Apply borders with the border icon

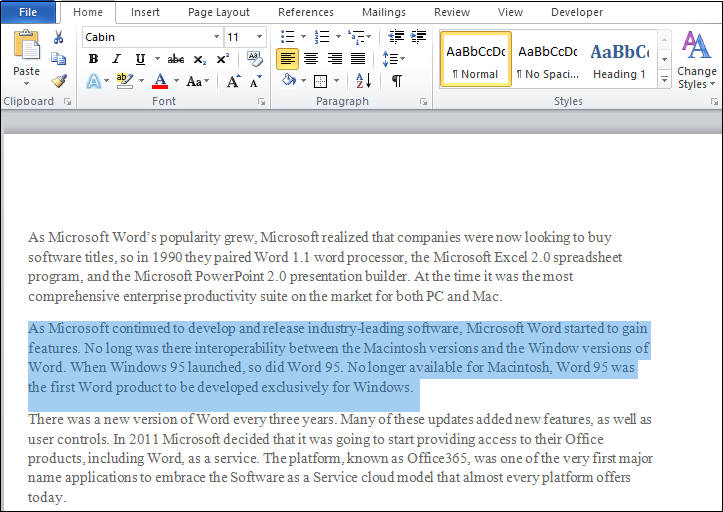(320, 82)
